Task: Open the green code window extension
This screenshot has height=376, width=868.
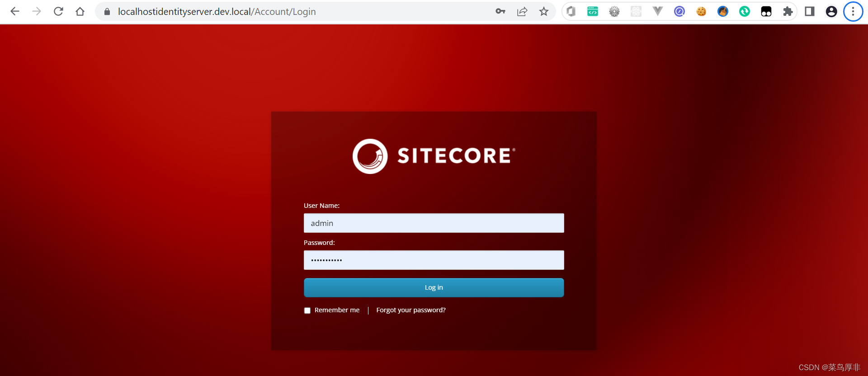Action: pos(593,11)
